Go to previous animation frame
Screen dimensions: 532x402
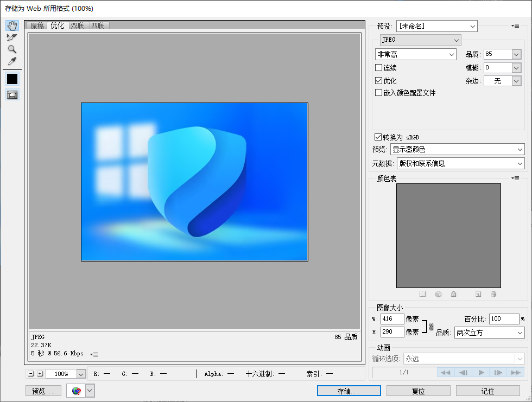pos(463,373)
